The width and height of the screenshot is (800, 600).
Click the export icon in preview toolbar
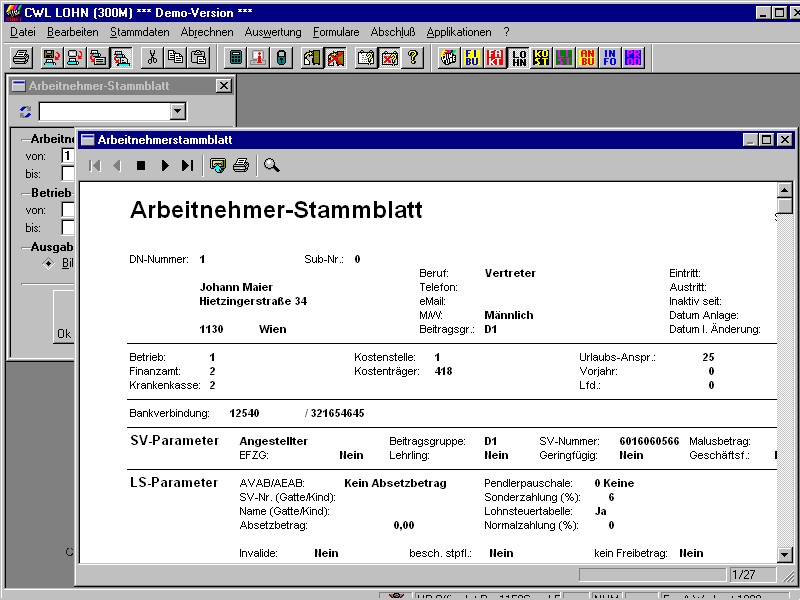(218, 165)
